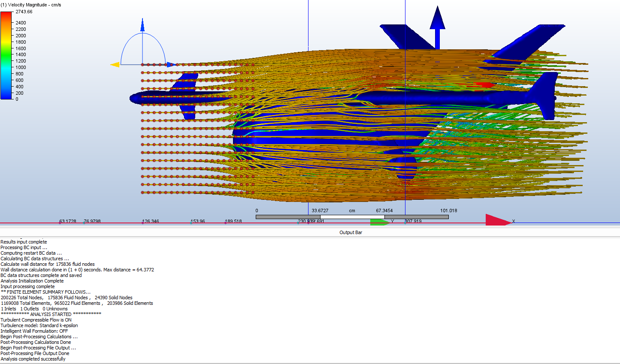Click the velocity magnitude color legend bar
The image size is (620, 364).
tap(6, 55)
